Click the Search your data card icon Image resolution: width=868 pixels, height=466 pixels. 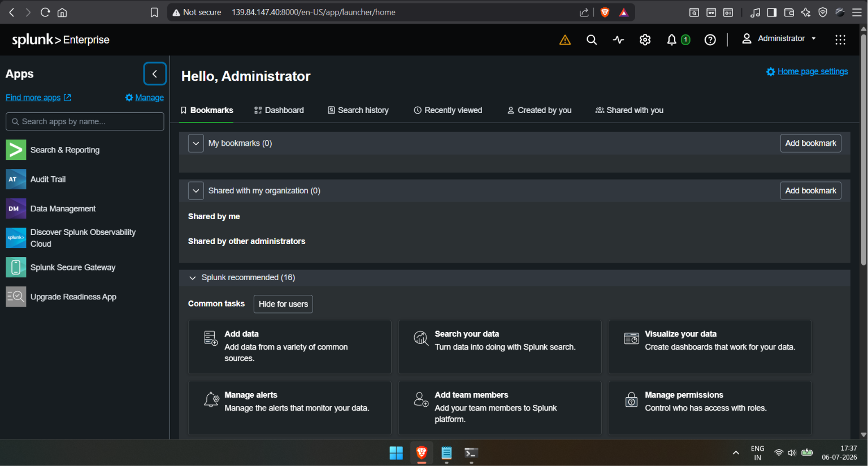[421, 338]
